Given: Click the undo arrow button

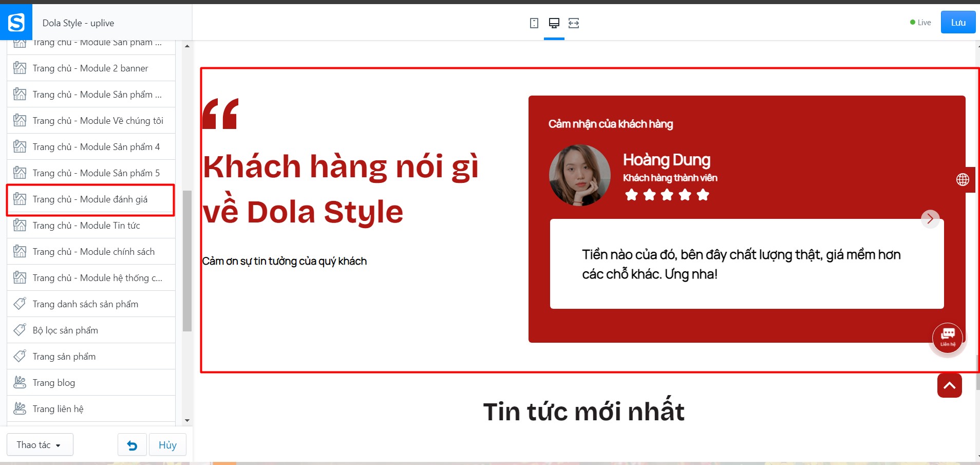Looking at the screenshot, I should pos(132,445).
